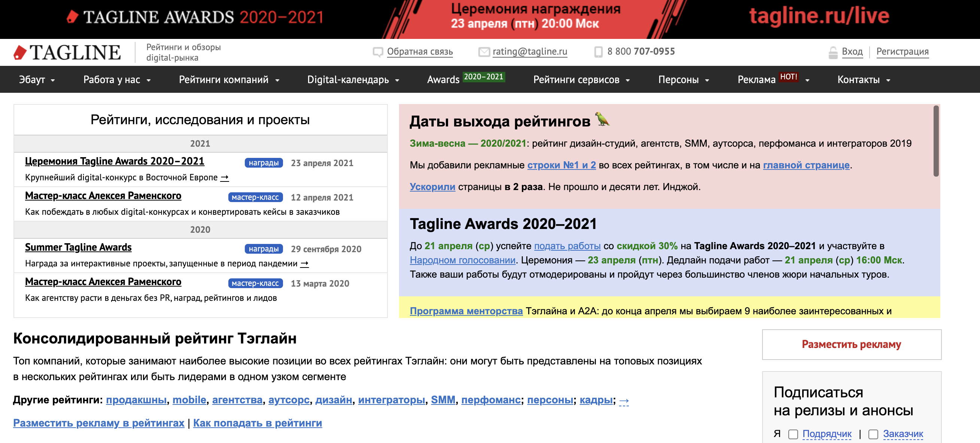Open the кадры rating link
This screenshot has width=980, height=443.
coord(596,400)
